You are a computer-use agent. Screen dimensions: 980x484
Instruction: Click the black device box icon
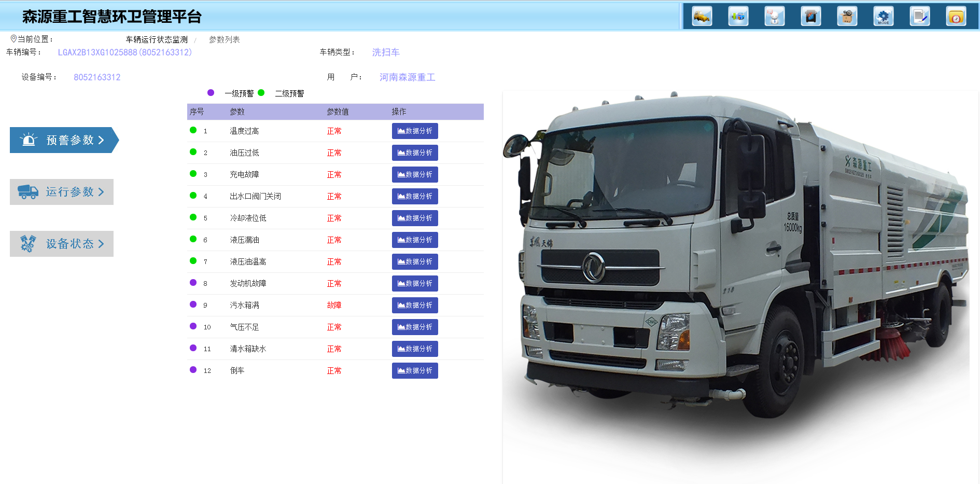[x=810, y=17]
